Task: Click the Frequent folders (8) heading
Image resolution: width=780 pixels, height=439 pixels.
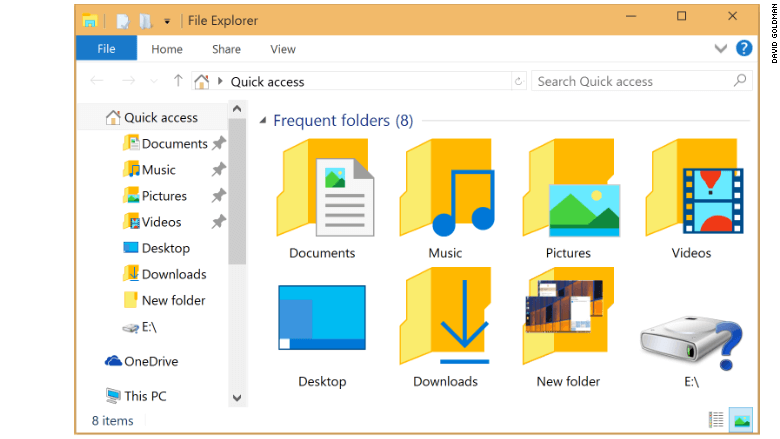Action: [x=343, y=120]
